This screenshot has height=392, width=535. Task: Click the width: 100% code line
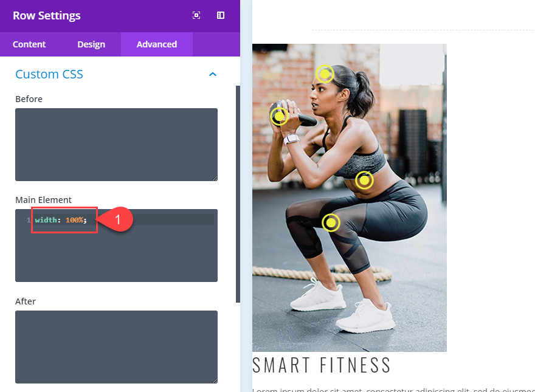point(61,220)
